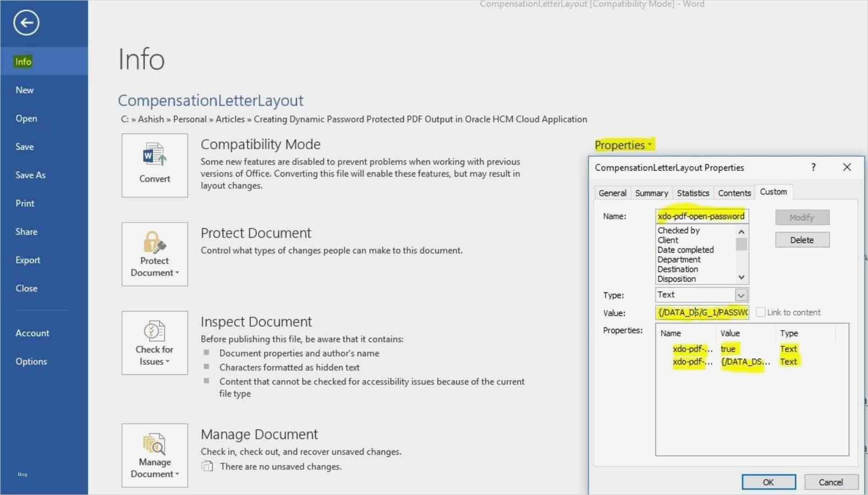Click the Value input field

click(x=702, y=313)
